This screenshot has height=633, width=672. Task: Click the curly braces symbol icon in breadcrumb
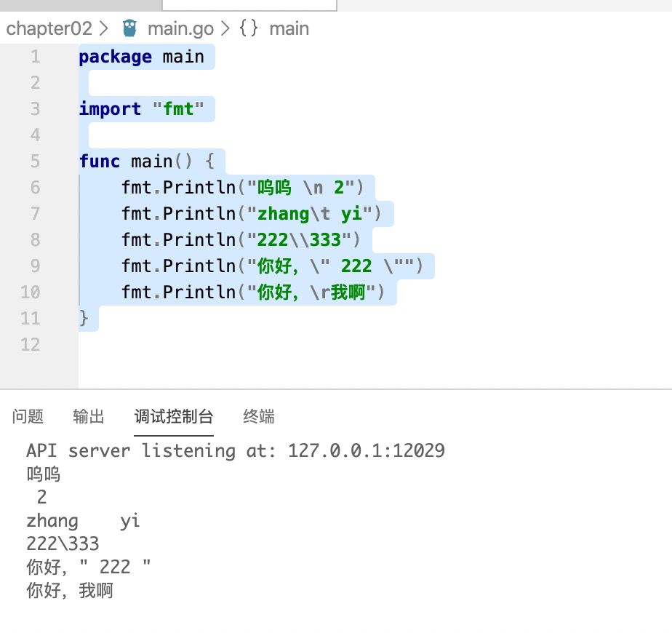point(249,28)
